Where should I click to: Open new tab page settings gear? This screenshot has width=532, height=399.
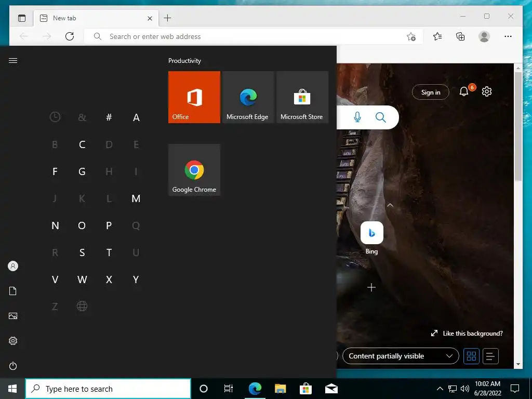pyautogui.click(x=487, y=91)
